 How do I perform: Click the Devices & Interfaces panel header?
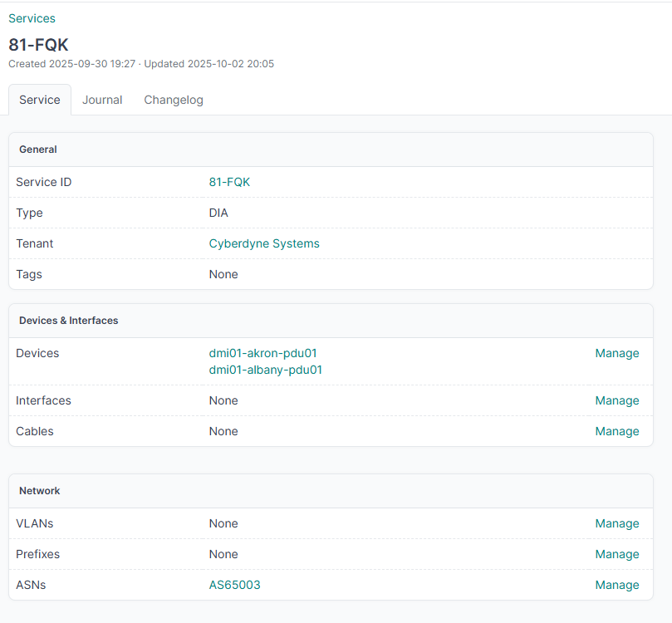68,321
